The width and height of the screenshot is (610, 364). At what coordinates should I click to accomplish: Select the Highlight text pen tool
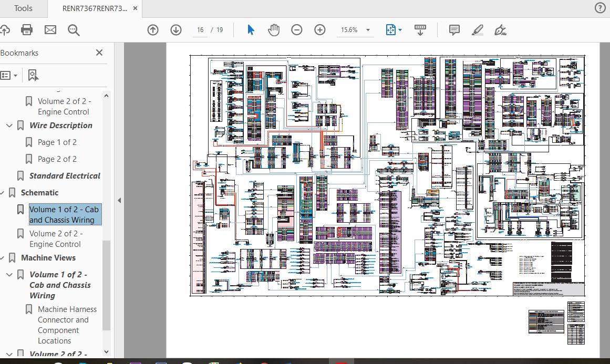coord(478,30)
